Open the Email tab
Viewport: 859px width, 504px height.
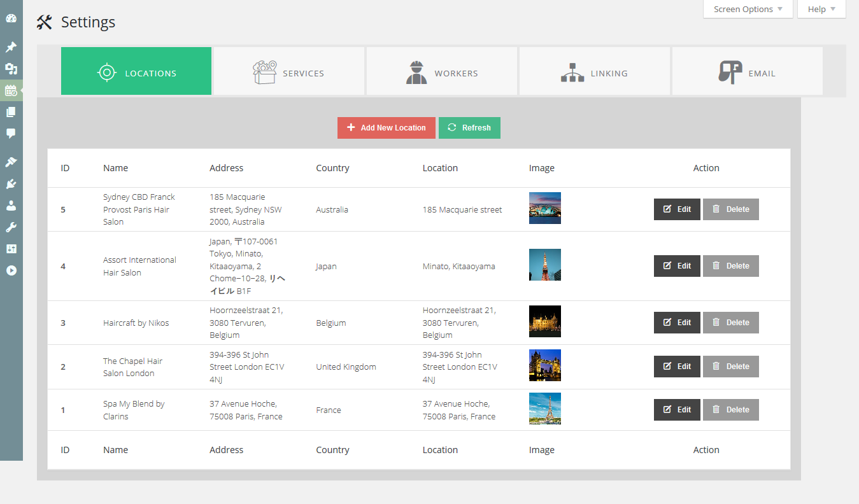click(748, 71)
